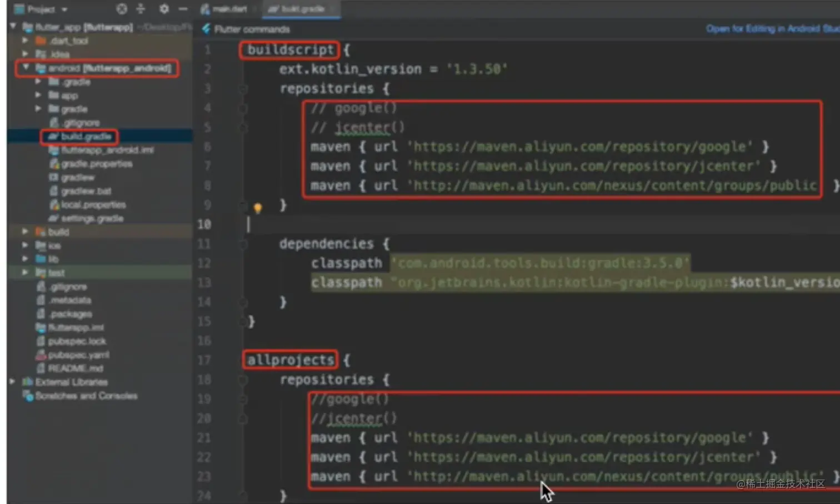The height and width of the screenshot is (504, 840).
Task: Click the flutterapp.iml file icon
Action: pyautogui.click(x=41, y=327)
